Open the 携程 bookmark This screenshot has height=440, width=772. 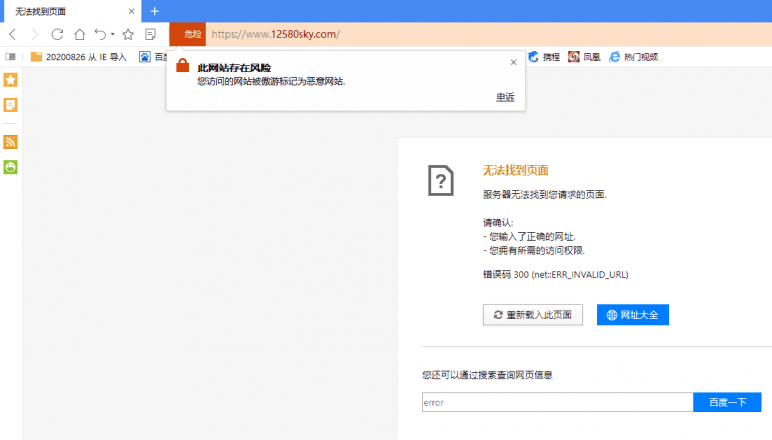[x=544, y=57]
